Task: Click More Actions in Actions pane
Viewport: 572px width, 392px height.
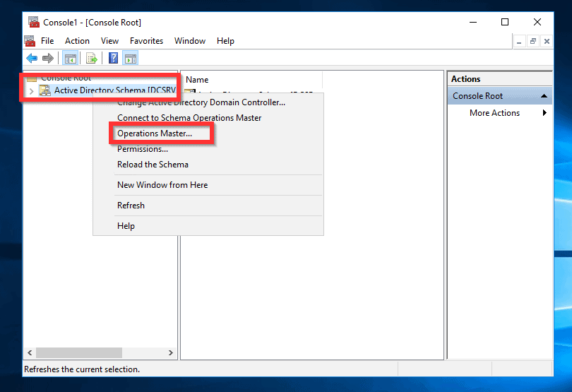Action: point(494,113)
